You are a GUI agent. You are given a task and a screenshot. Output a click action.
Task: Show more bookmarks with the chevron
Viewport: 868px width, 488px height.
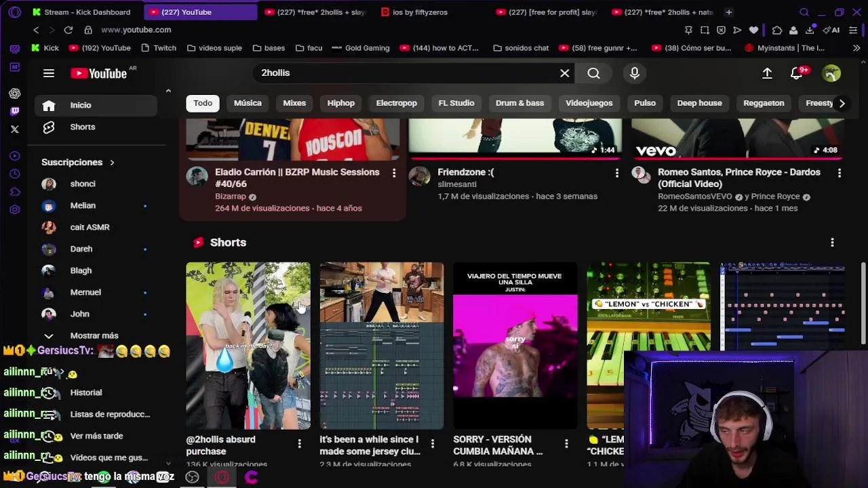[x=856, y=48]
